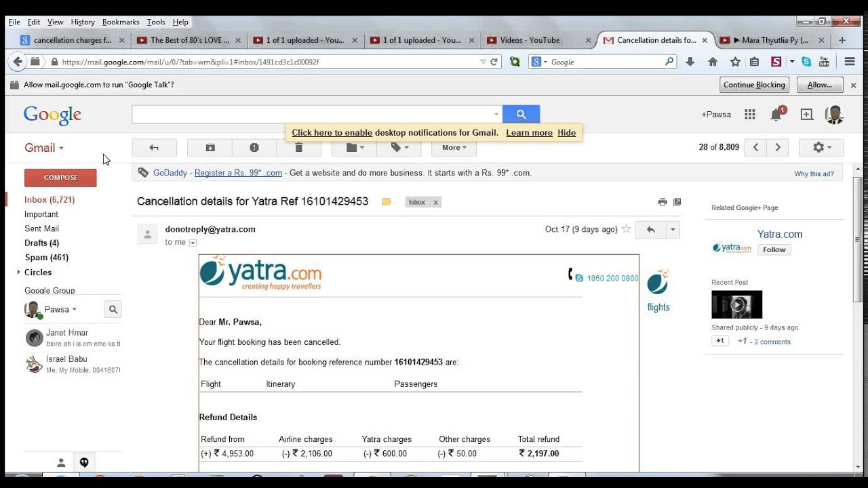Open 'Register a Rs. 99* .com' ad link

coord(238,173)
